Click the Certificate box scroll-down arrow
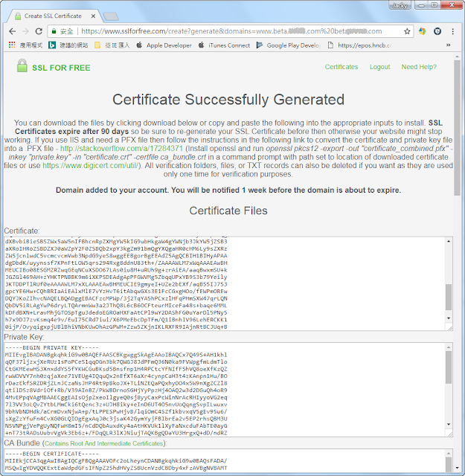 [449, 318]
